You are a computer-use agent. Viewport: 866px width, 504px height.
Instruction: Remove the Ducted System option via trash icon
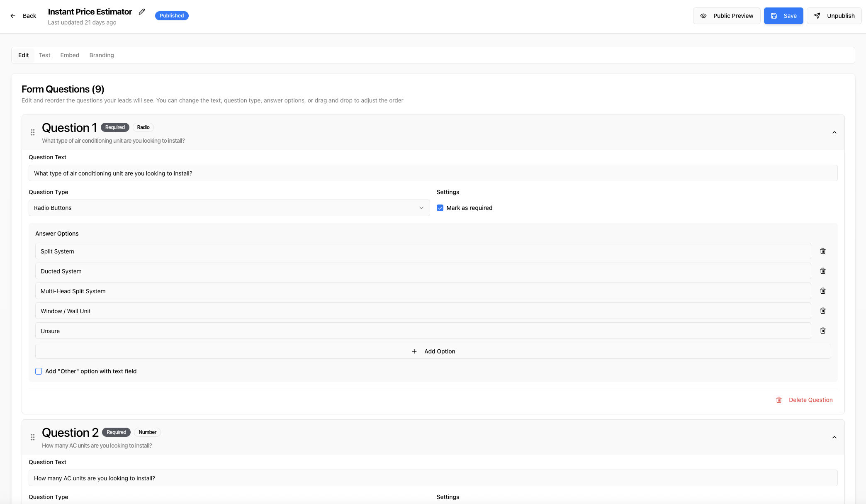click(823, 271)
